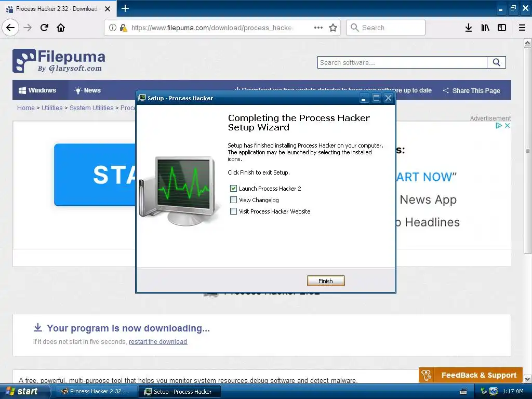Open Firefox home page icon
This screenshot has height=399, width=532.
pyautogui.click(x=61, y=28)
